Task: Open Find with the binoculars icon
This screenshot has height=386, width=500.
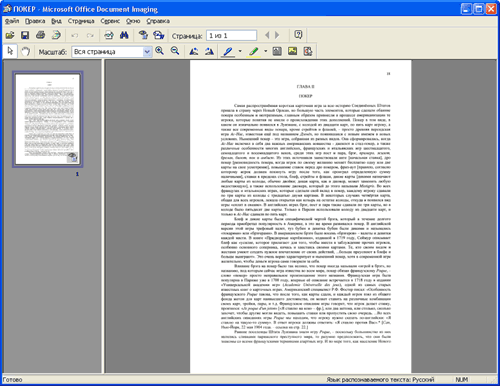Action: click(x=124, y=35)
